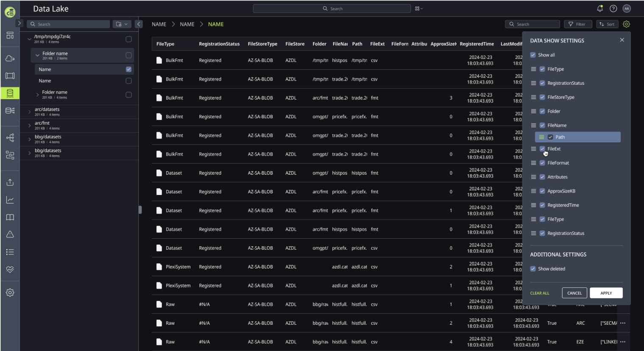
Task: Click the FileExt column header
Action: point(377,44)
